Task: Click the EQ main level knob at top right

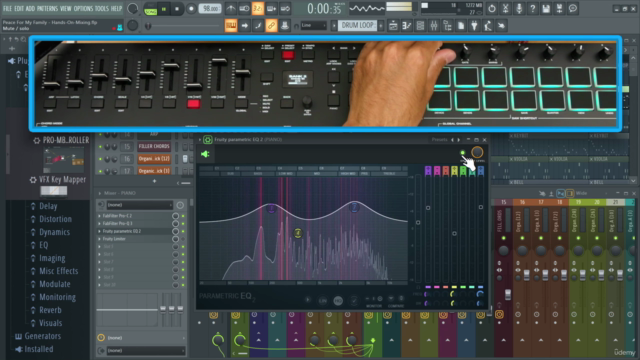Action: (477, 152)
